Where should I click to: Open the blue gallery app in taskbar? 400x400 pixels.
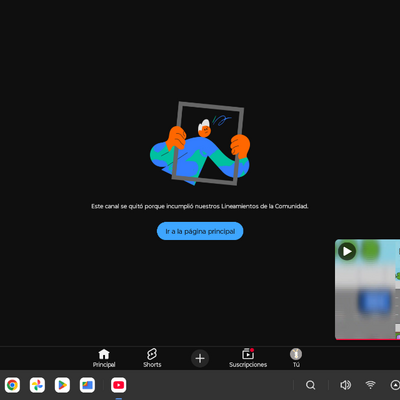(x=87, y=385)
